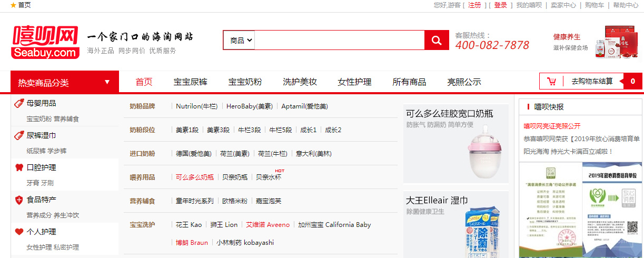Click 博朗 Braun link
The image size is (644, 258).
[x=192, y=243]
